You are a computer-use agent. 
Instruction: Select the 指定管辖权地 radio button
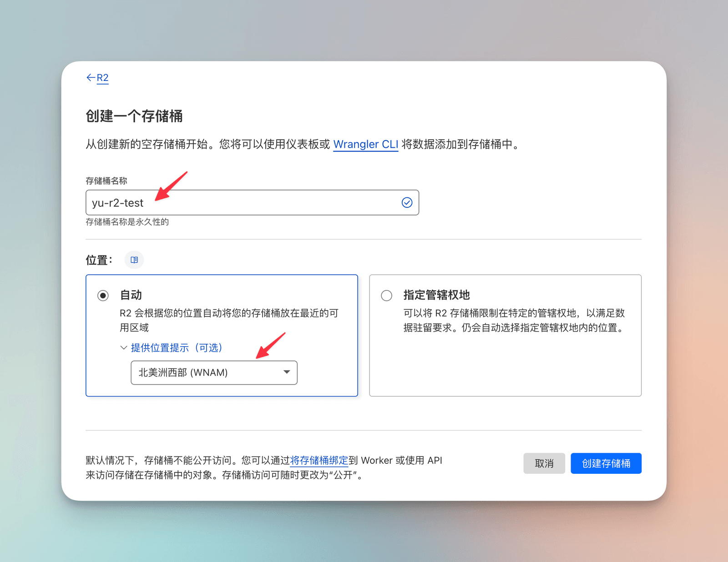click(x=387, y=296)
